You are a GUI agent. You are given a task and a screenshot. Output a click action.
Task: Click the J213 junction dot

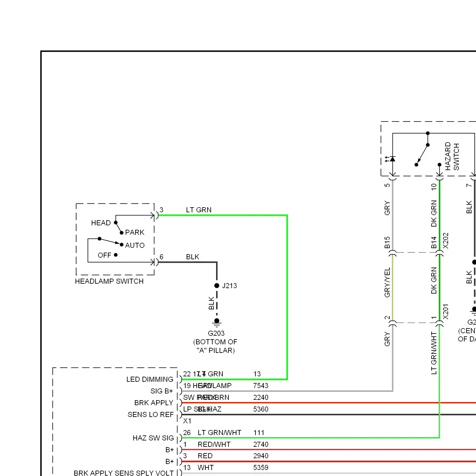point(217,286)
